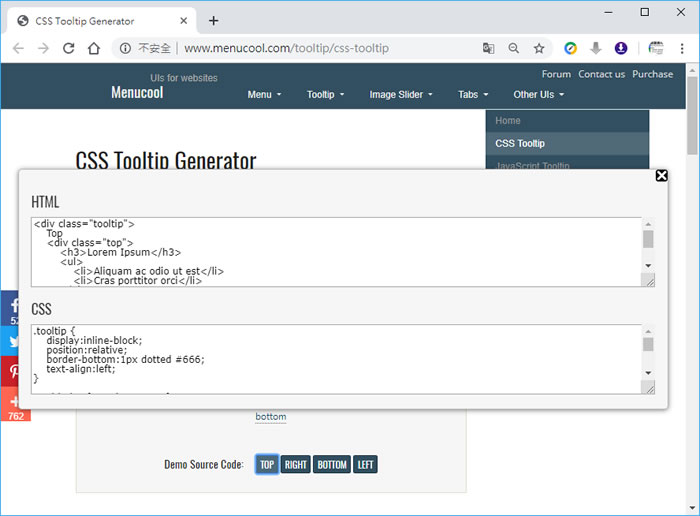Open the Purchase link
The width and height of the screenshot is (700, 516).
pos(652,74)
